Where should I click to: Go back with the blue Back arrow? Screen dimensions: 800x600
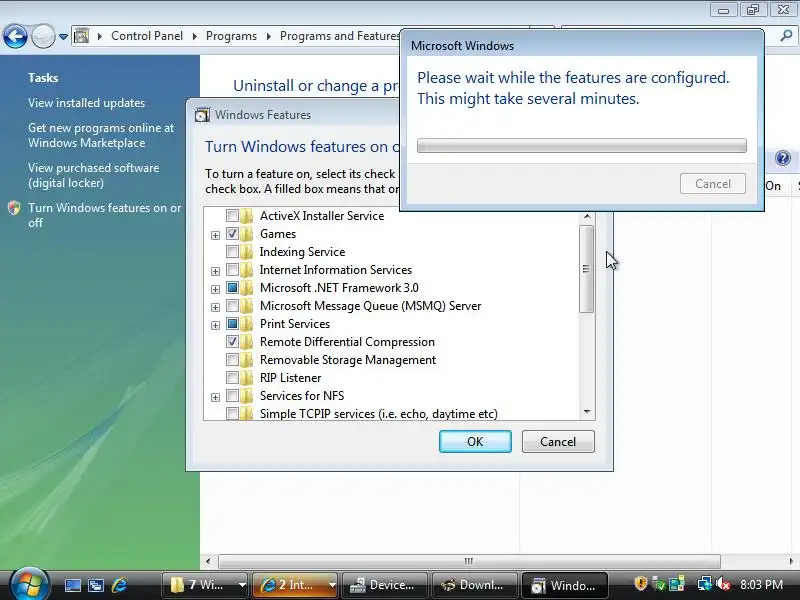tap(15, 36)
